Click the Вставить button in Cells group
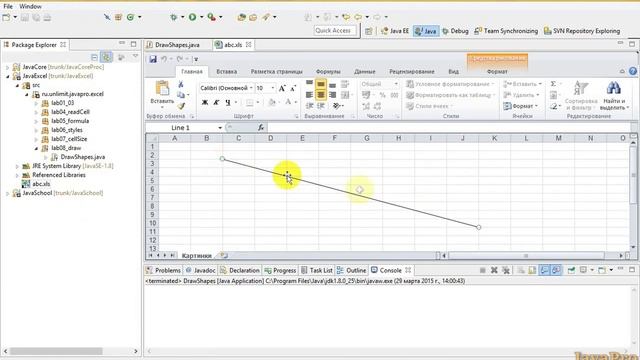The height and width of the screenshot is (360, 640). point(522,84)
